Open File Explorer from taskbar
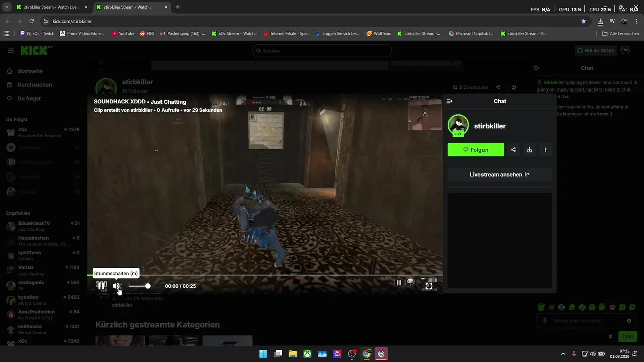 pyautogui.click(x=292, y=354)
